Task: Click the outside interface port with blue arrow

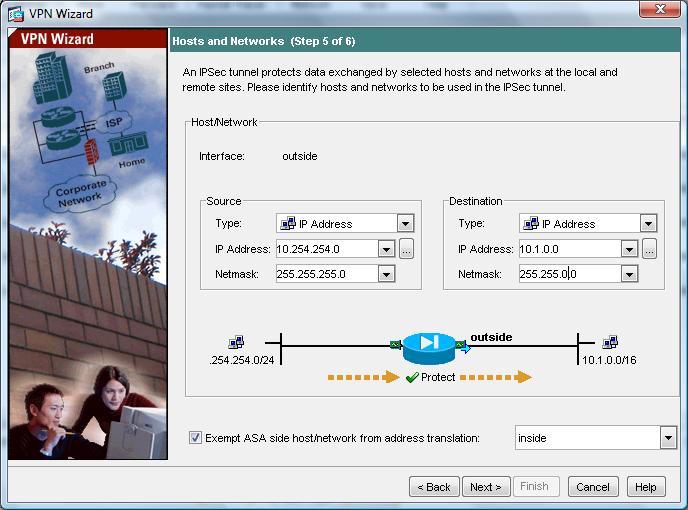Action: coord(462,346)
